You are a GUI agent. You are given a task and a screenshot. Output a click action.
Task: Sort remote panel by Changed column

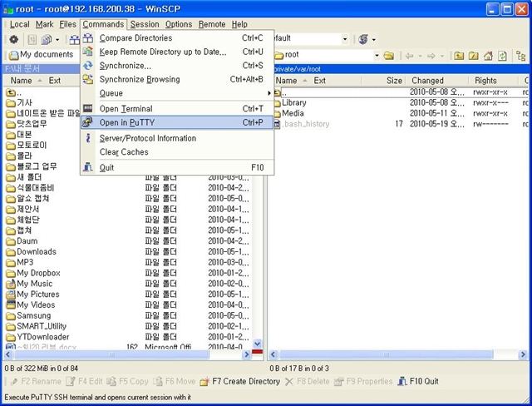point(437,81)
